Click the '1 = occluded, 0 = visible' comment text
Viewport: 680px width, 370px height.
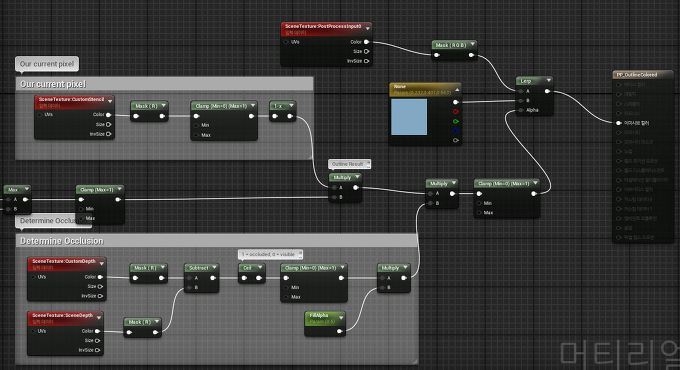coord(268,254)
